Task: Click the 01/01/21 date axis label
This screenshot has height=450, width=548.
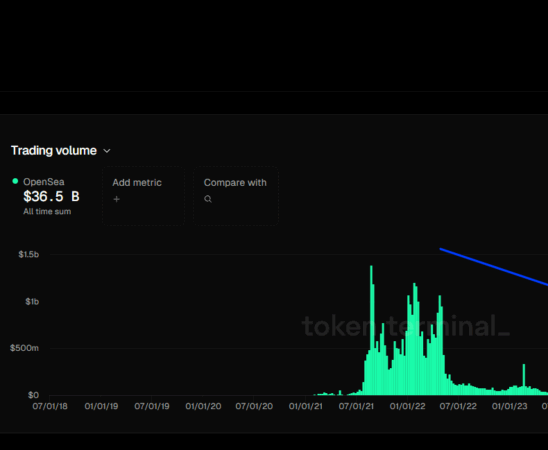Action: [x=305, y=406]
